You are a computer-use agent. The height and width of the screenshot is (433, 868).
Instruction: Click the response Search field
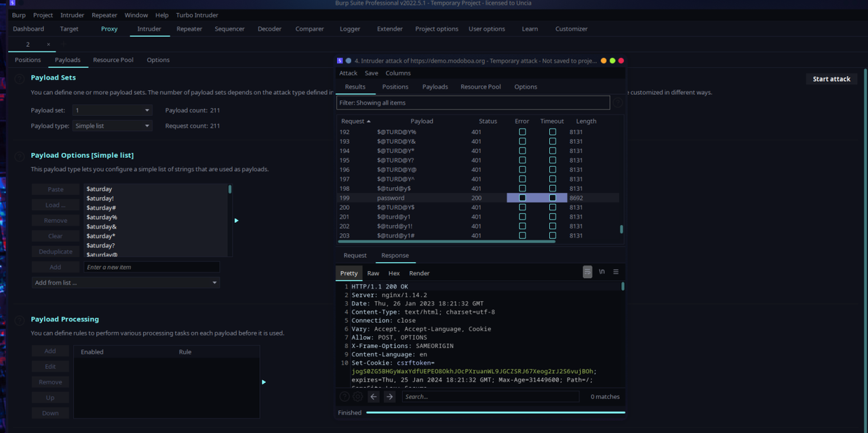(490, 396)
